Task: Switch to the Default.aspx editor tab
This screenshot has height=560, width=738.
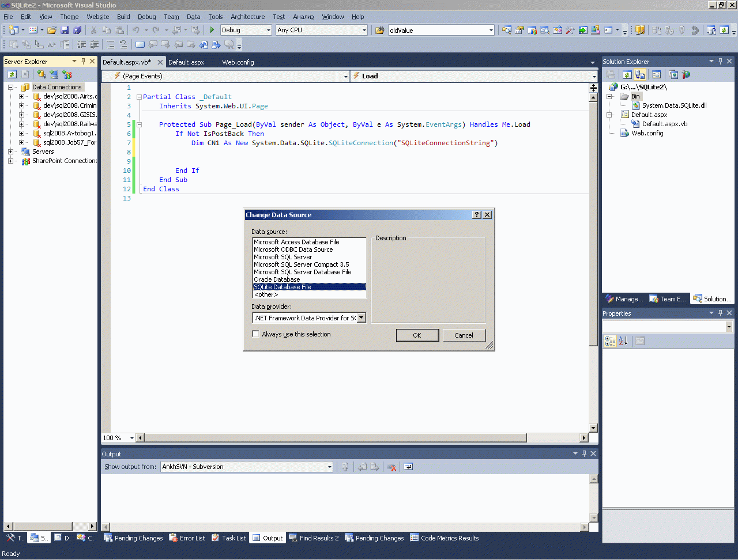Action: point(186,62)
